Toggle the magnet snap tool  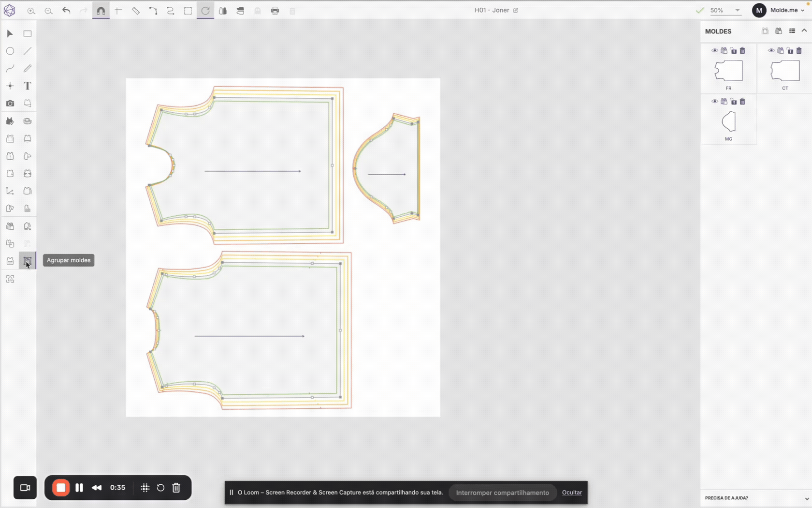[x=101, y=11]
